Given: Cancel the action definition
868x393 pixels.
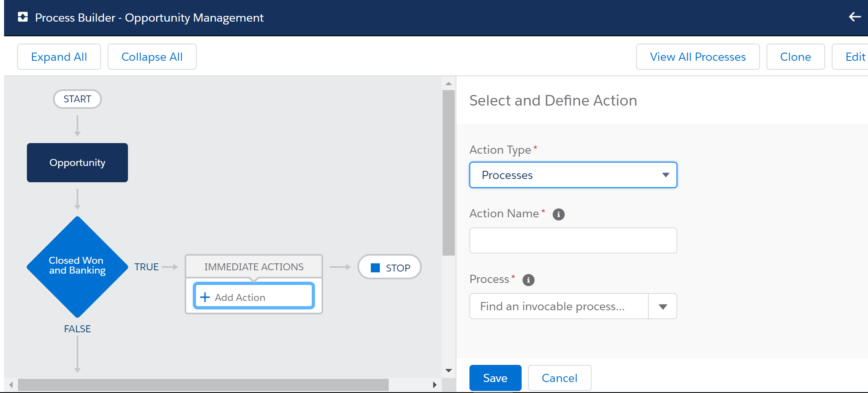Looking at the screenshot, I should (x=559, y=378).
